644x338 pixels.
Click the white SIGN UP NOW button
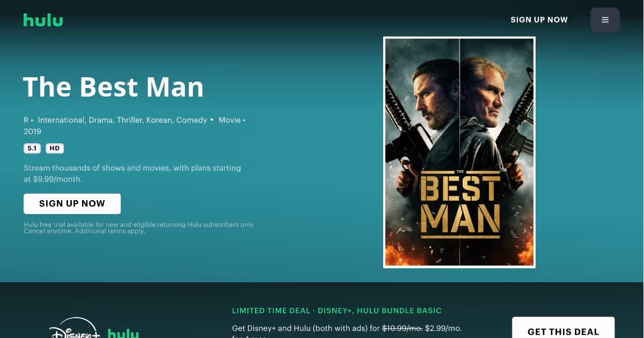[x=72, y=204]
